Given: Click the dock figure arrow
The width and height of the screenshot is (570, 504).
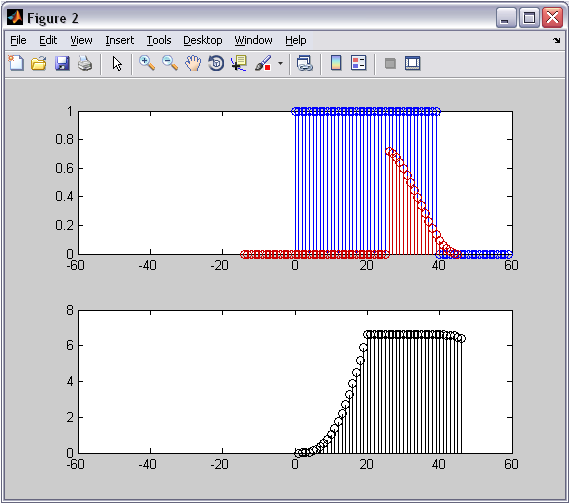Looking at the screenshot, I should 557,40.
